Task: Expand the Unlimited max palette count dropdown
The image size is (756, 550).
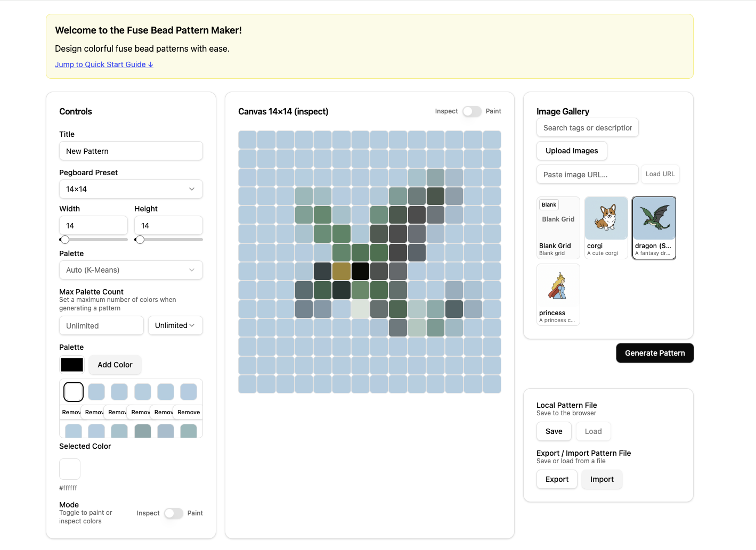Action: pos(175,325)
